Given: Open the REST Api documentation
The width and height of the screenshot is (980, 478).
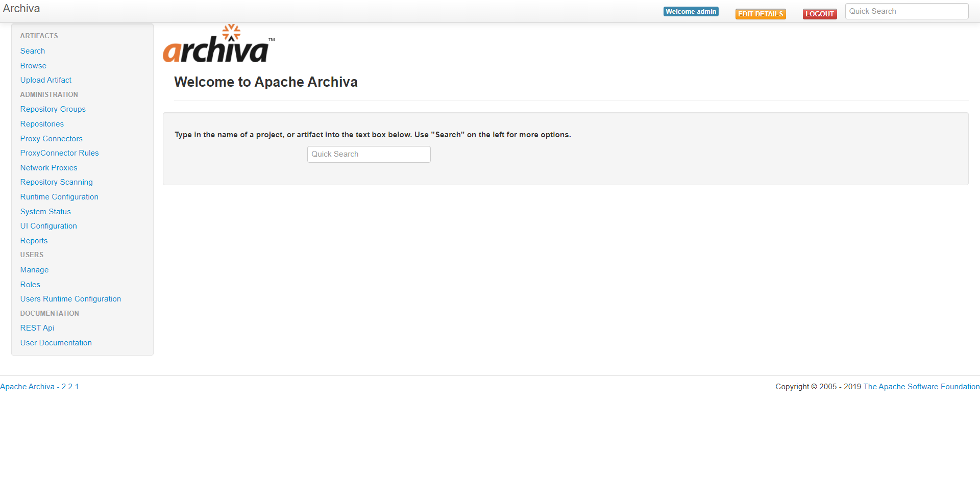Looking at the screenshot, I should click(x=37, y=328).
